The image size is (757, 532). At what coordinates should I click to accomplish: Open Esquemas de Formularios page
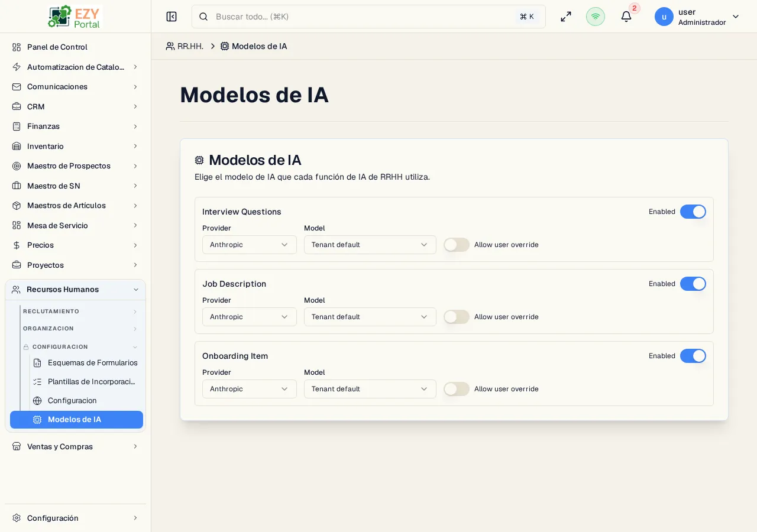(x=86, y=363)
